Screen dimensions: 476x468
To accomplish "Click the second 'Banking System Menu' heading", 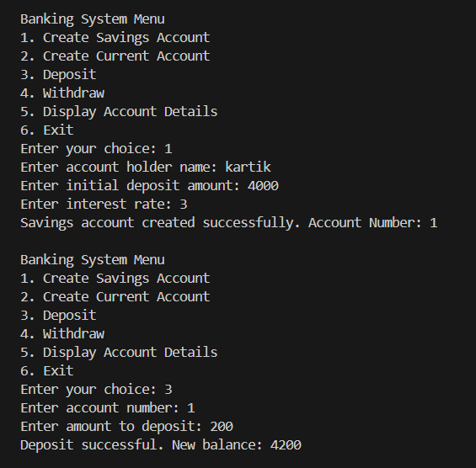I will pos(93,260).
